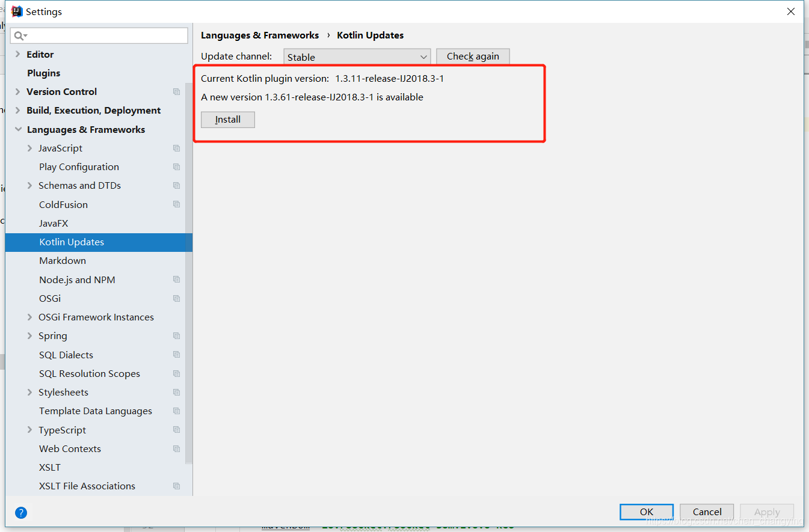Click the search magnifier icon in settings
The height and width of the screenshot is (532, 809).
pyautogui.click(x=20, y=35)
